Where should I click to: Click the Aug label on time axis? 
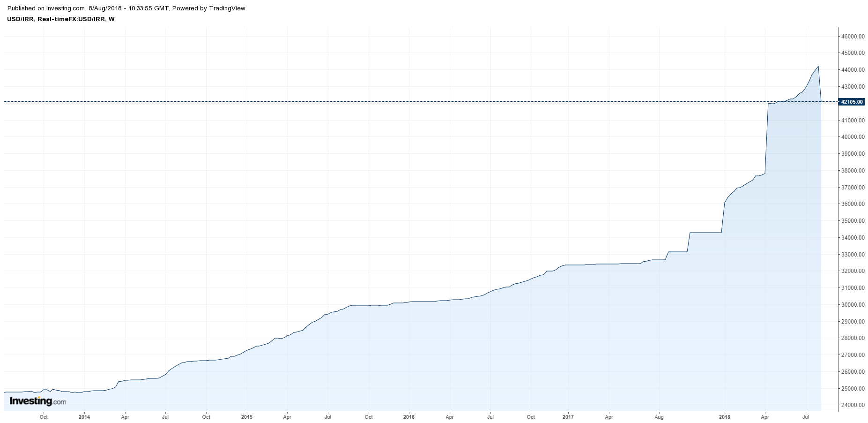[x=659, y=417]
